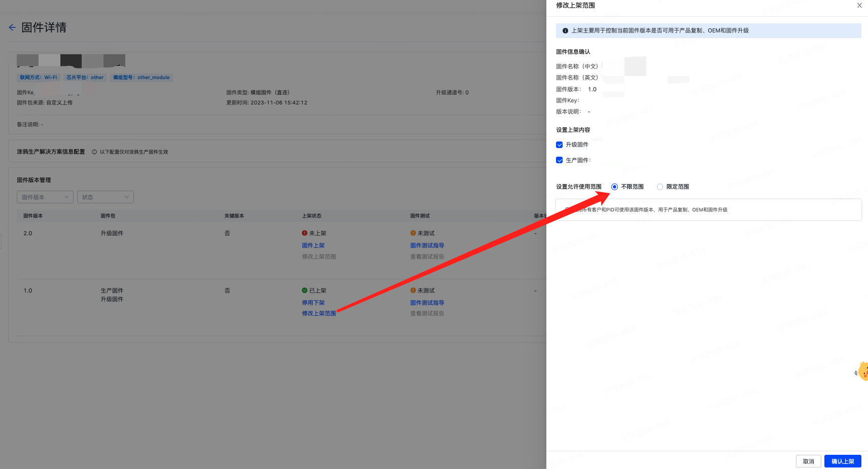Screen dimensions: 868x469
Task: Click the 取消 button
Action: [808, 461]
